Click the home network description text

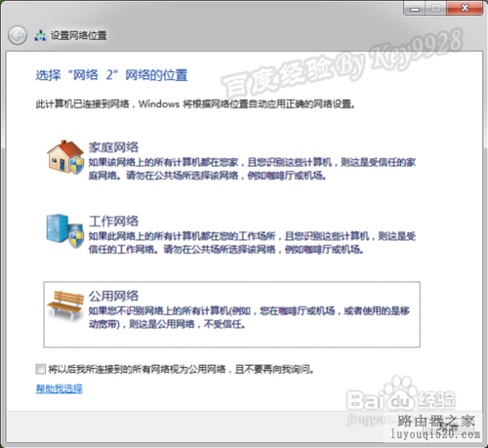click(252, 169)
